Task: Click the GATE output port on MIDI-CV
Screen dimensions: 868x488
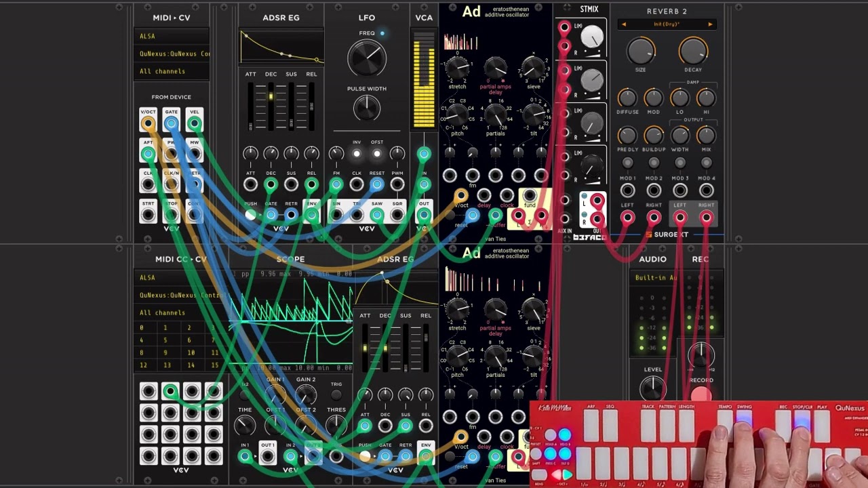Action: point(171,123)
